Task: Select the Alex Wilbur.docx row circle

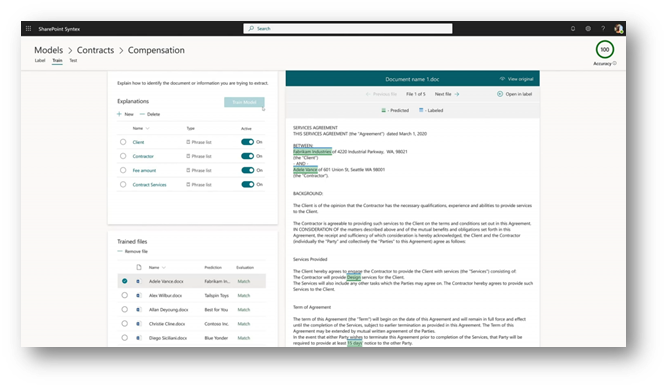Action: [x=124, y=295]
